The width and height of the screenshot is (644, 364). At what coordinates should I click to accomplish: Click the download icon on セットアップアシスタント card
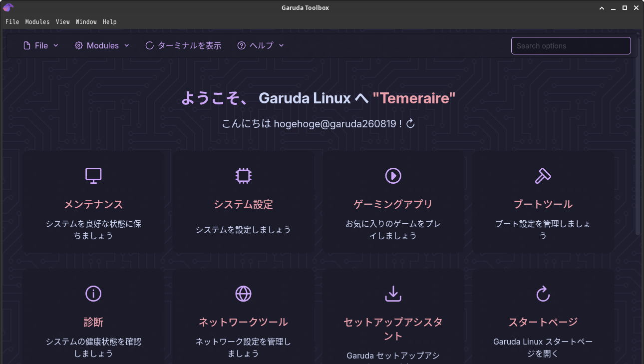393,294
